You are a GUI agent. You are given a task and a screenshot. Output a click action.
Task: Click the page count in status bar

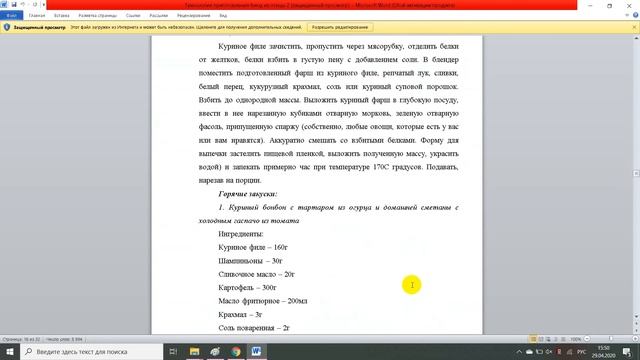pyautogui.click(x=21, y=339)
